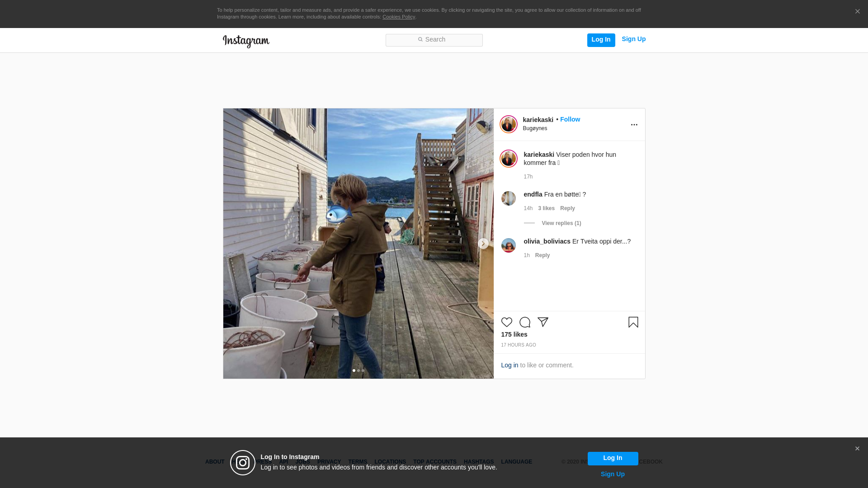
Task: Click the bookmark save icon
Action: [633, 322]
